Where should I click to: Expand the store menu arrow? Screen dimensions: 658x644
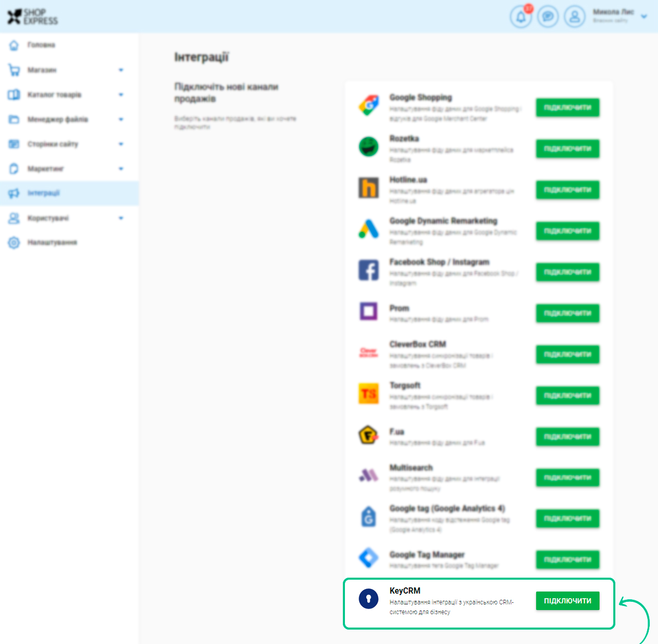(121, 70)
